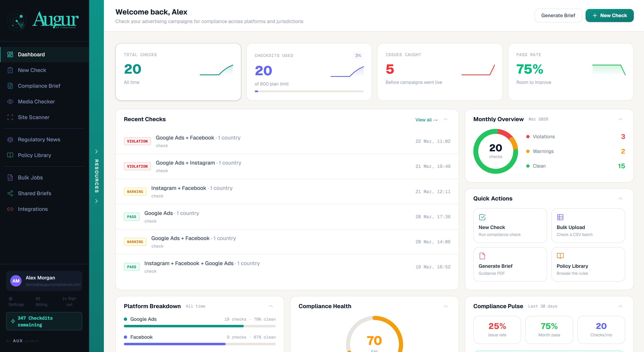The image size is (644, 352).
Task: Collapse the Platform Breakdown section
Action: point(271,306)
